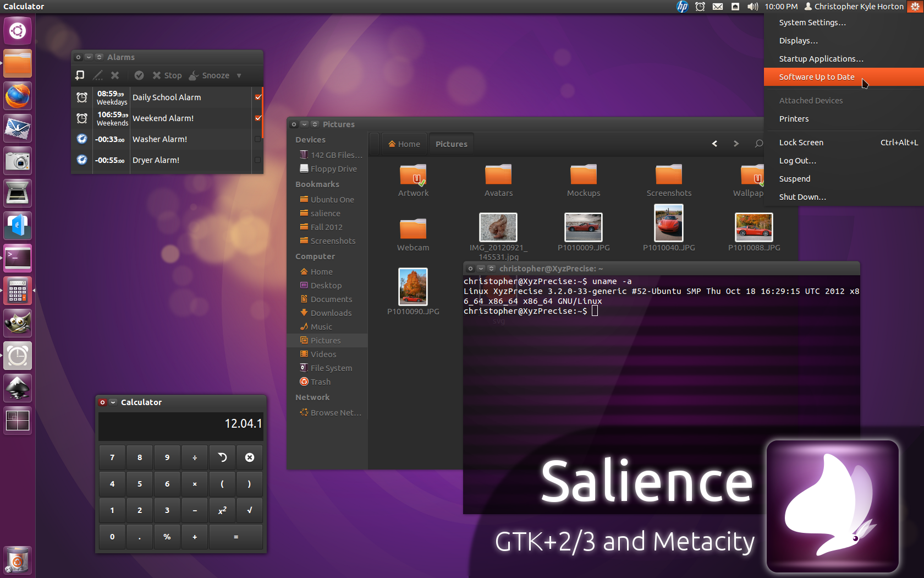Open the scanner launcher icon
924x578 pixels.
(x=18, y=194)
